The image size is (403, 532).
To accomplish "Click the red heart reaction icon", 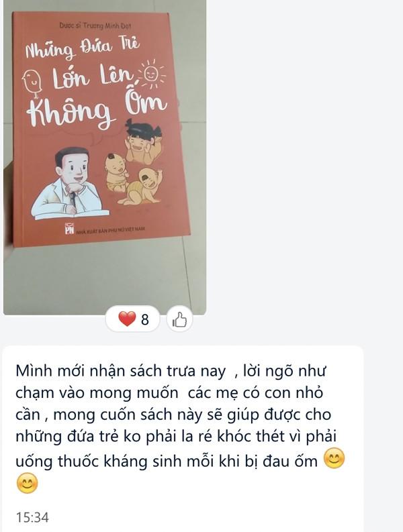I will coord(127,319).
